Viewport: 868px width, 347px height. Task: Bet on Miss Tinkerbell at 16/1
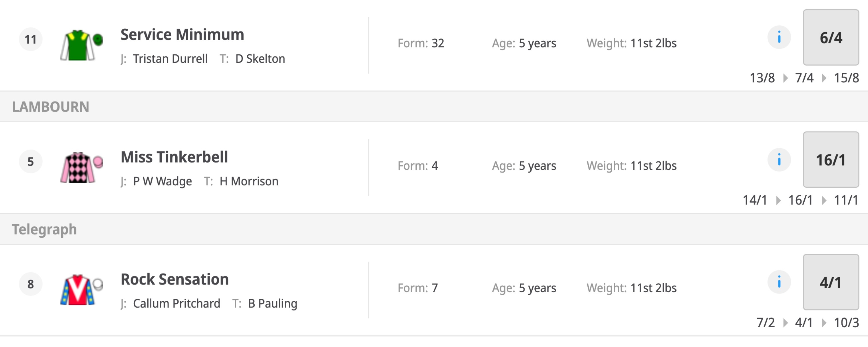(x=831, y=160)
